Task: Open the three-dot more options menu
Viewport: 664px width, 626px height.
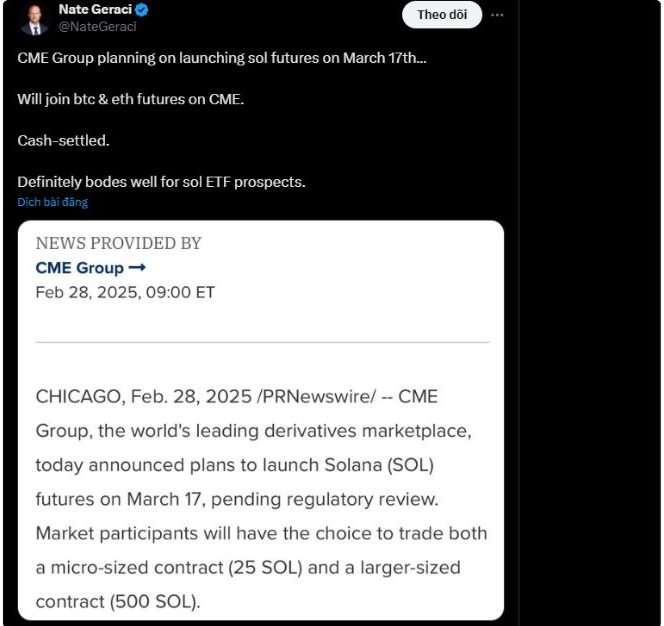Action: pos(497,15)
